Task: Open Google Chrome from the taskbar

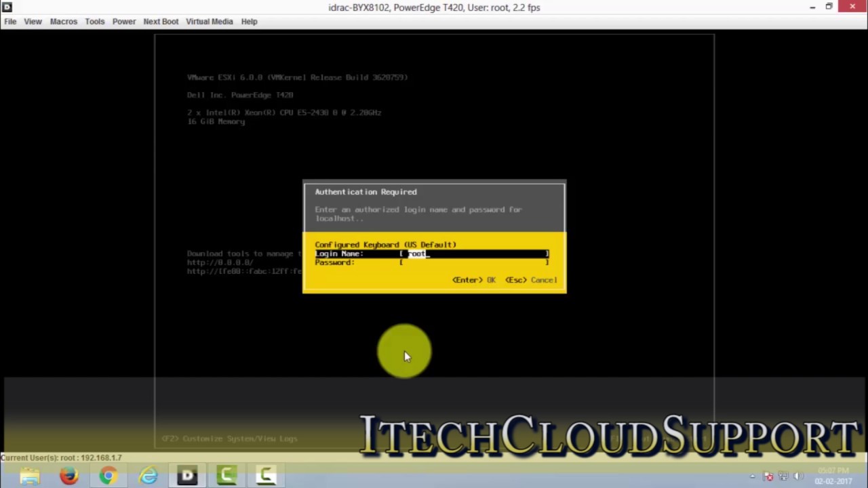Action: [x=108, y=476]
